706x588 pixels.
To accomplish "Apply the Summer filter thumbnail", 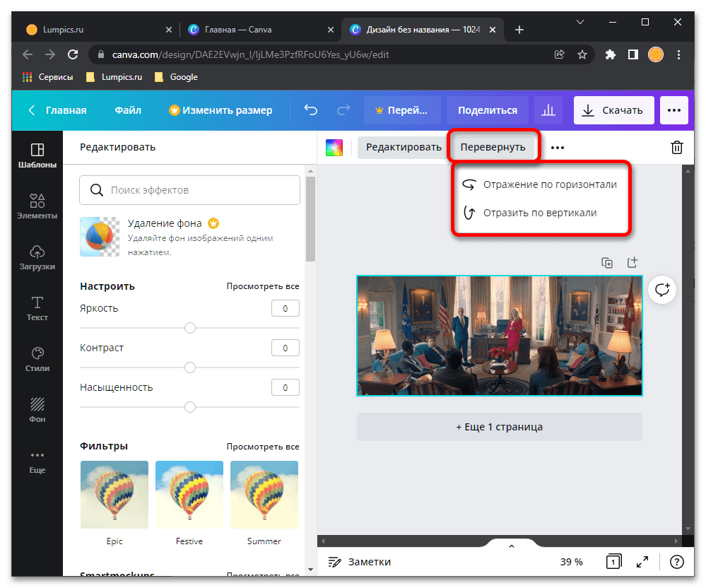I will pos(264,494).
